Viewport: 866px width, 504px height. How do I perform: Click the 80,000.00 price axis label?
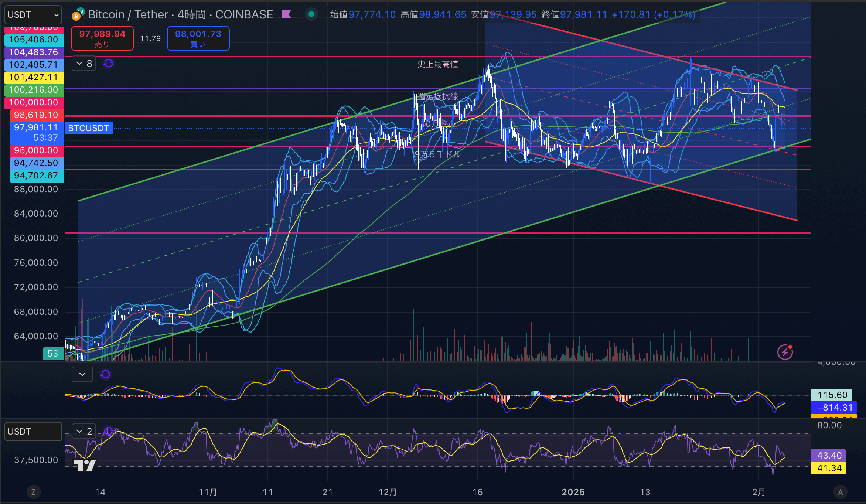tap(36, 238)
